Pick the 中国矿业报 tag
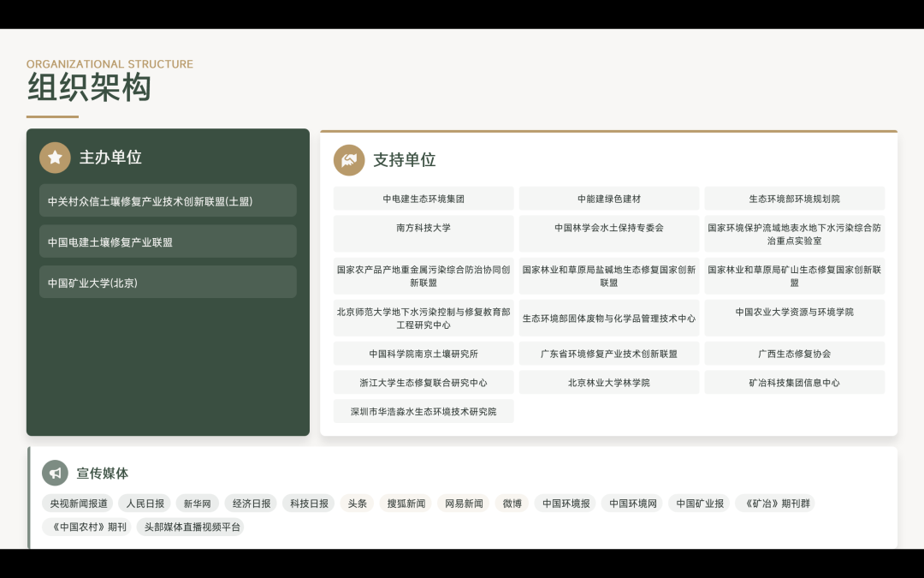Viewport: 924px width, 578px height. coord(700,504)
